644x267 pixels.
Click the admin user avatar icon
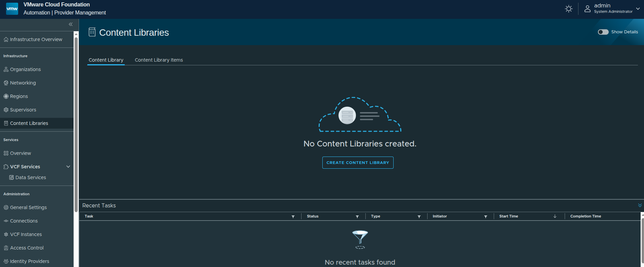tap(588, 9)
